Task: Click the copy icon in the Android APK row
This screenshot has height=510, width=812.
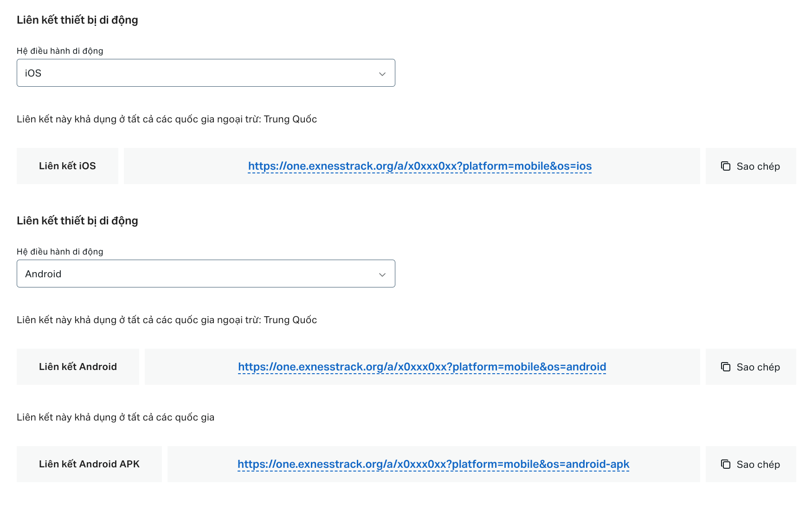Action: (x=726, y=464)
